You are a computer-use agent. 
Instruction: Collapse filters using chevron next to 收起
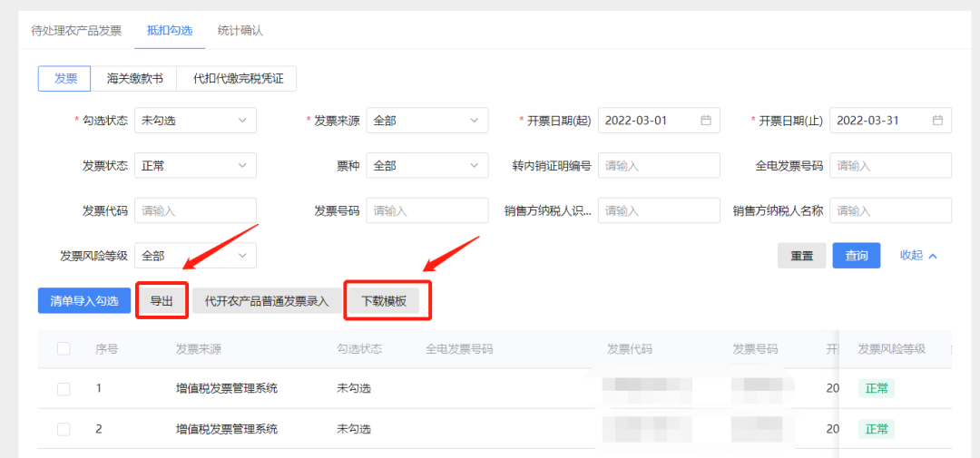(933, 256)
